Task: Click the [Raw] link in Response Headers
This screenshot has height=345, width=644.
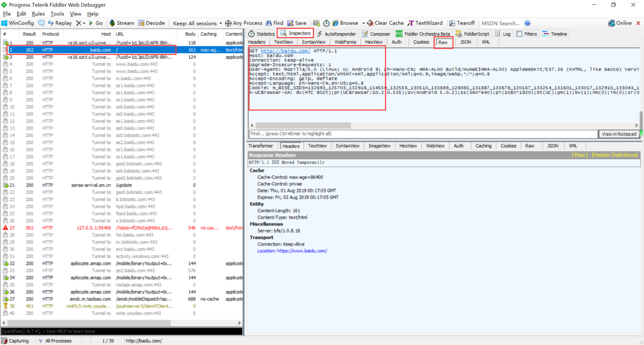Action: [580, 155]
